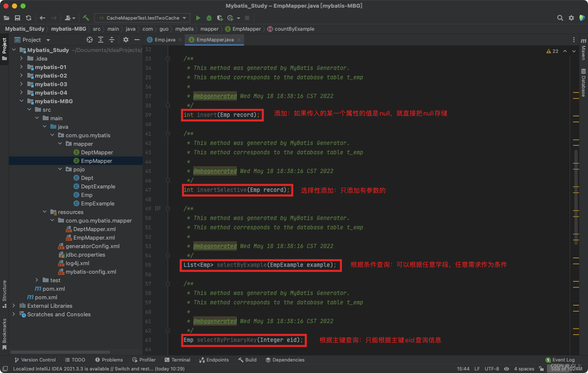588x373 pixels.
Task: Toggle read-only lock icon in status bar
Action: coord(541,369)
